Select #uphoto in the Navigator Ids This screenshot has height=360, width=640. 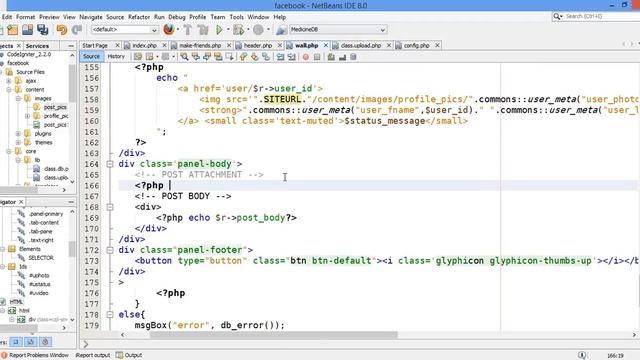39,276
